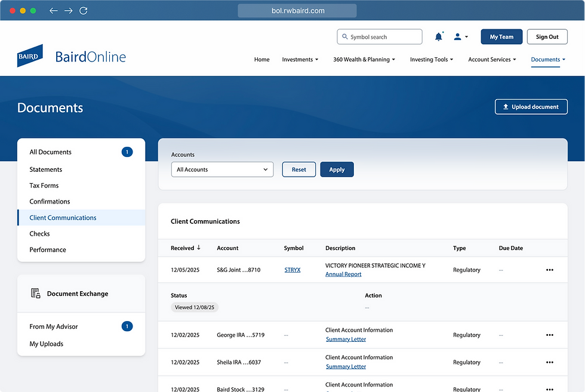Screen dimensions: 585x392
Task: Click the search magnifier icon
Action: point(345,36)
